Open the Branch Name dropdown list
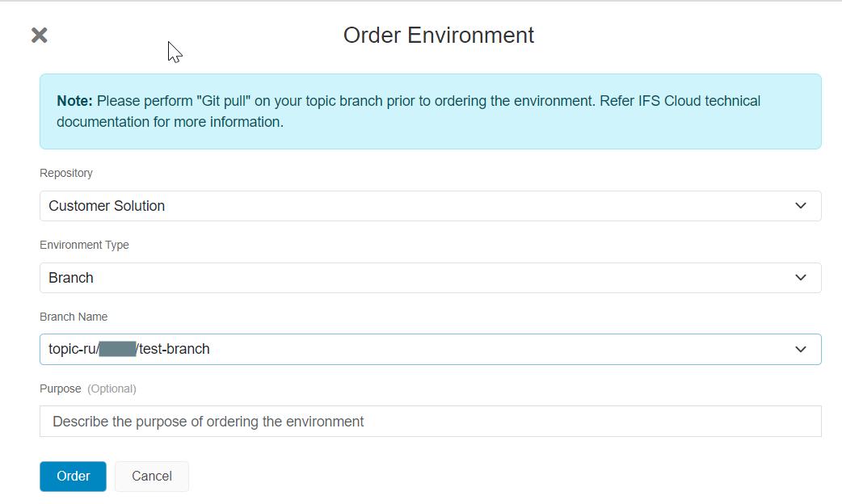 click(x=428, y=349)
